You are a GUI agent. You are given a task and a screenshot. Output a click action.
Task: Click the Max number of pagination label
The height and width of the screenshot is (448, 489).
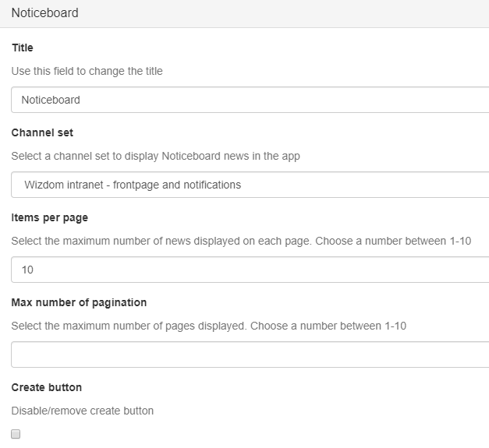coord(79,302)
